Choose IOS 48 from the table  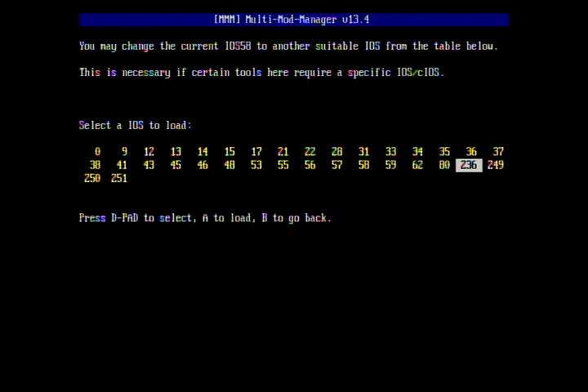[229, 165]
